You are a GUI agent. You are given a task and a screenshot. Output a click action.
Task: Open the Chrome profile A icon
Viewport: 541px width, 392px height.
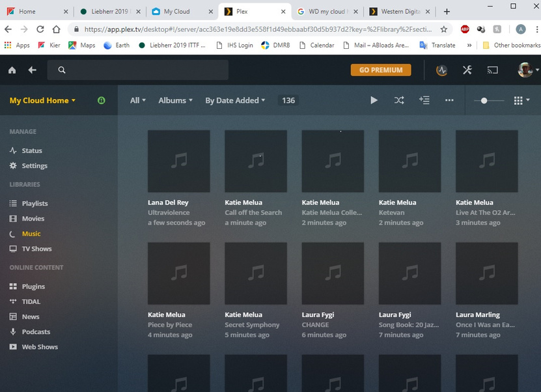[521, 29]
